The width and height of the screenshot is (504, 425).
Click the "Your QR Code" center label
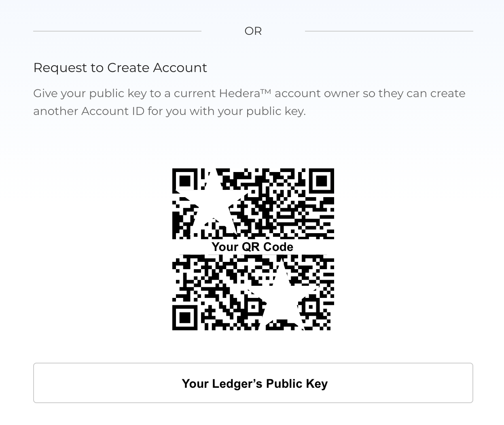pyautogui.click(x=252, y=246)
